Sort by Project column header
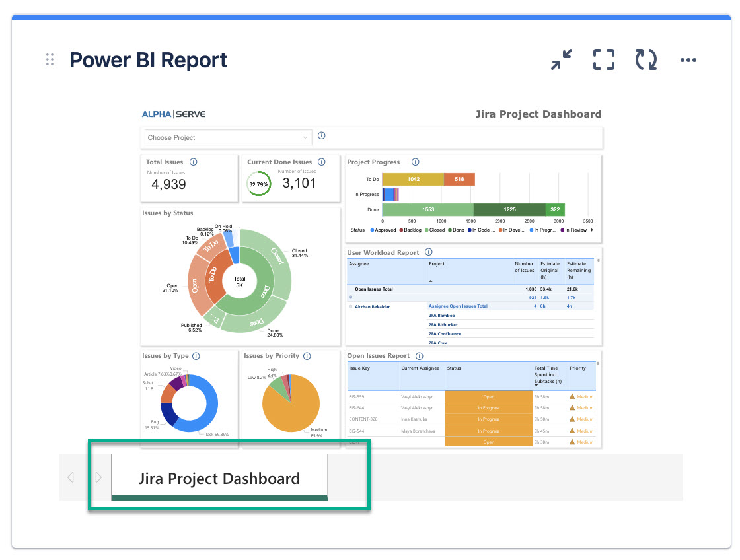The height and width of the screenshot is (560, 740). pyautogui.click(x=437, y=264)
